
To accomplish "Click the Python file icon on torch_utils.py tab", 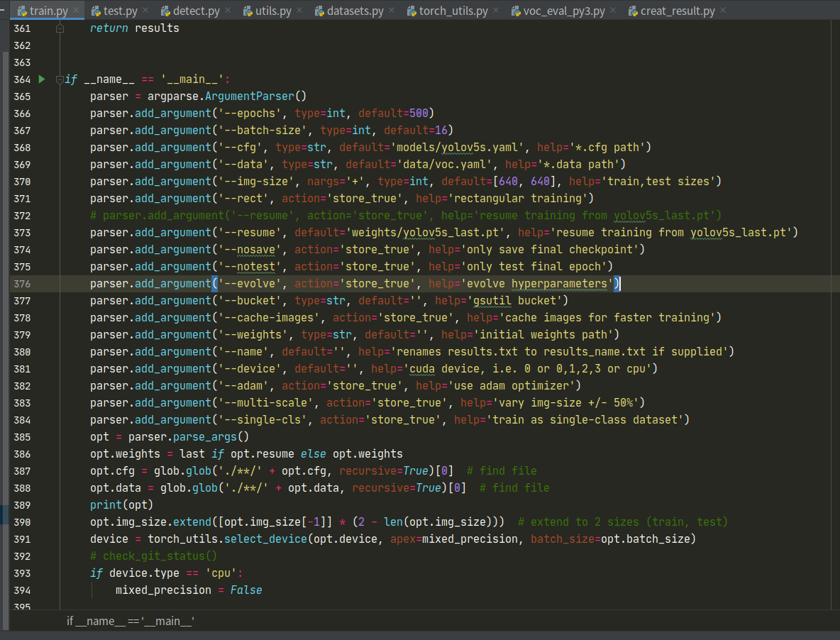I will pos(412,11).
